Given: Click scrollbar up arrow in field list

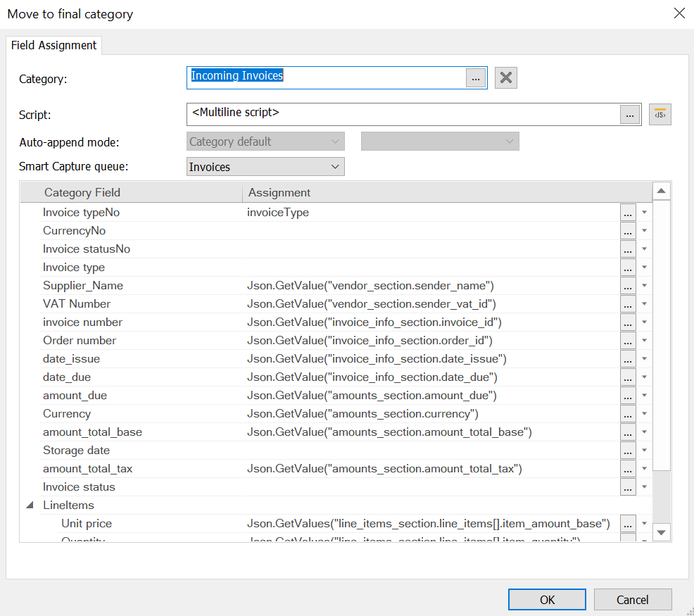Looking at the screenshot, I should coord(661,191).
